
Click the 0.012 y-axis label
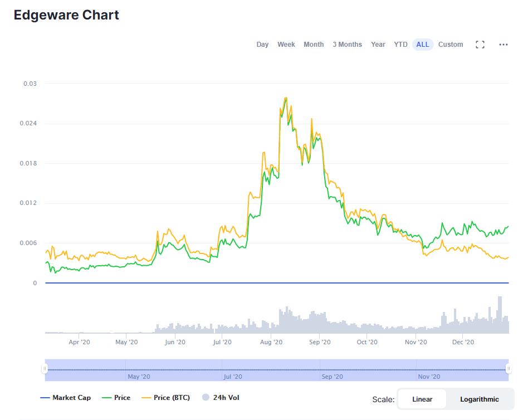point(28,203)
